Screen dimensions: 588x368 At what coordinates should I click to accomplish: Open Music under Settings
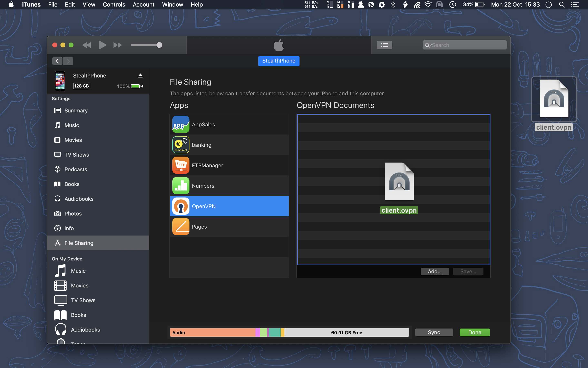coord(98,125)
